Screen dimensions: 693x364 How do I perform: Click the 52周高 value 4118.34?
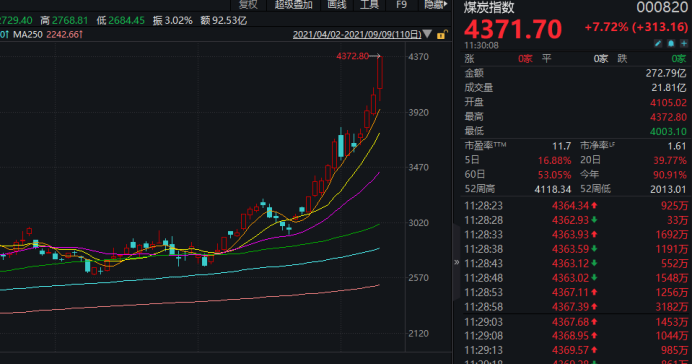click(x=552, y=190)
